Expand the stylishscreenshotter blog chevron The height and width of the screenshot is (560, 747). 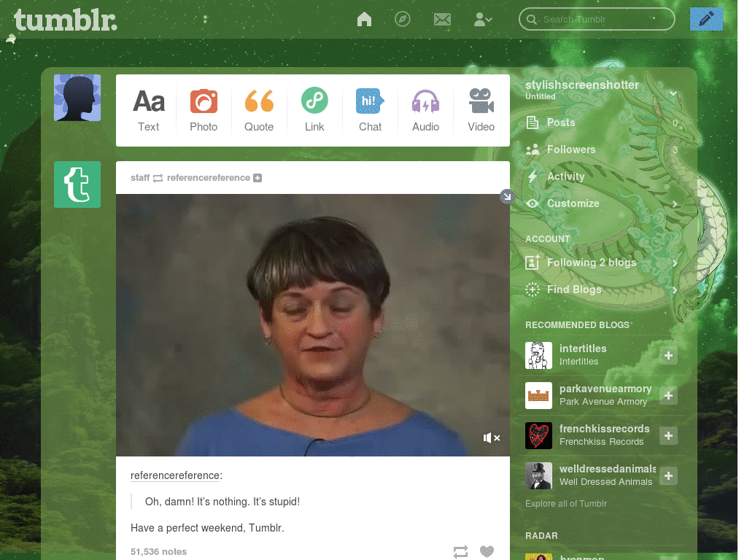pos(673,93)
